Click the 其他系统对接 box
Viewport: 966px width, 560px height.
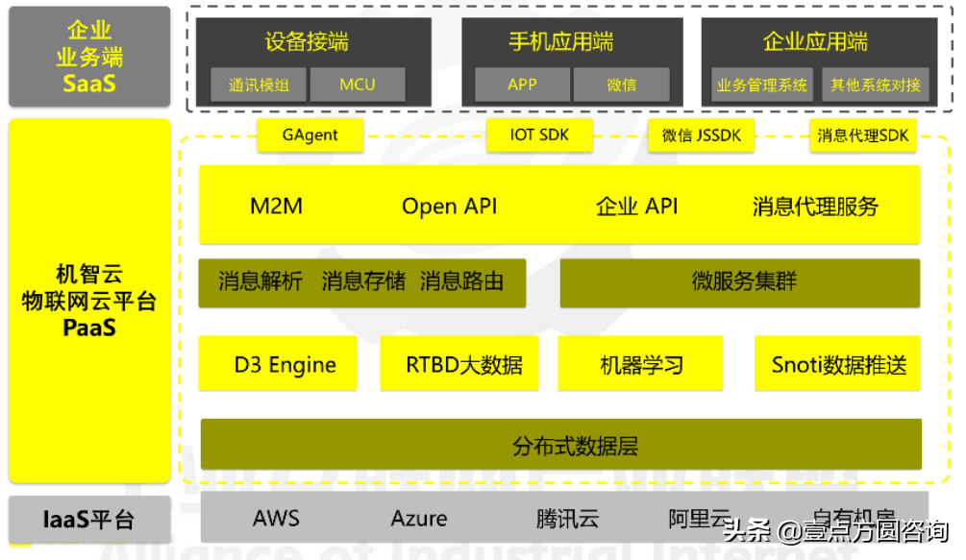pos(876,85)
